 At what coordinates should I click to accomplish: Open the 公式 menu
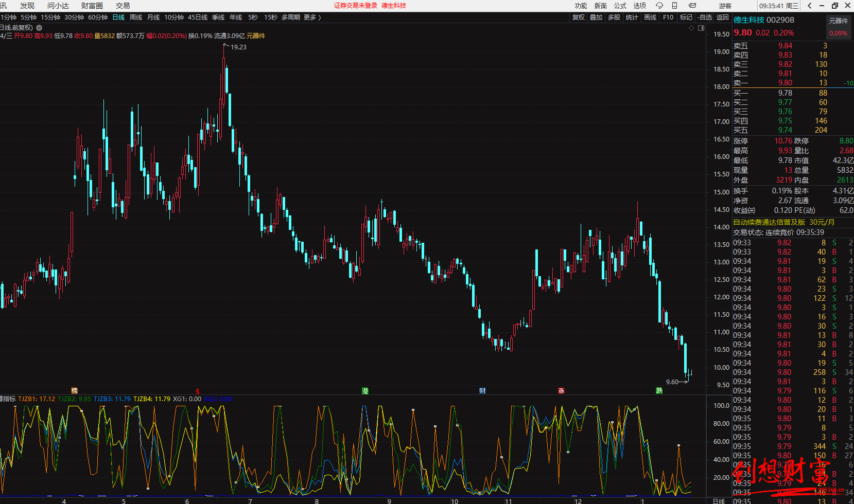pos(620,6)
